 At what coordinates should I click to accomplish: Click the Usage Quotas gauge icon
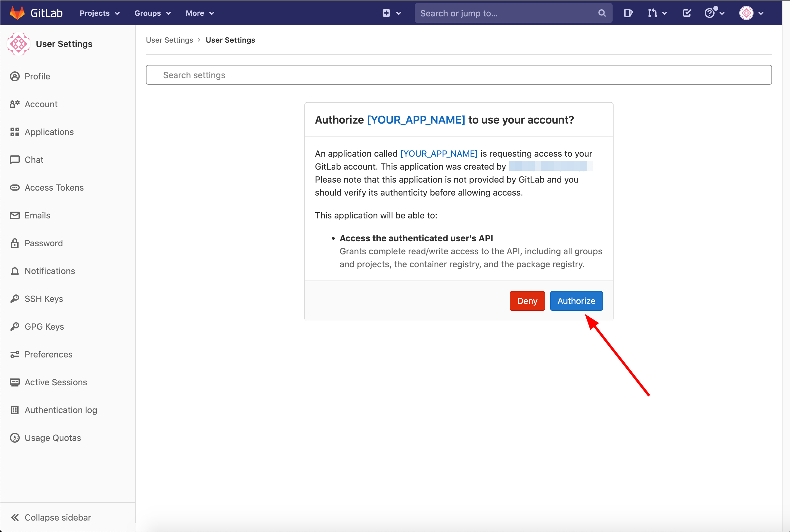click(15, 438)
